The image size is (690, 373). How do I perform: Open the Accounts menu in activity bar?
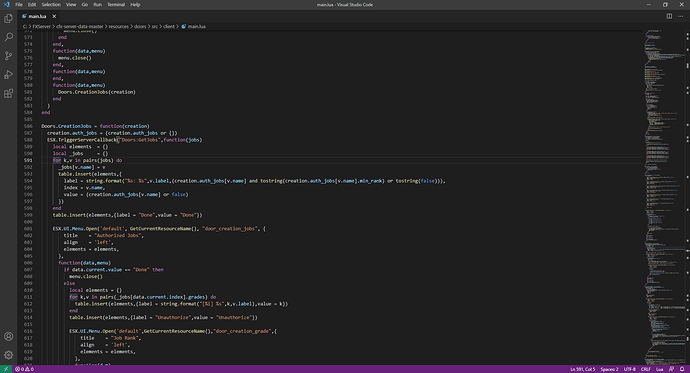[8, 336]
